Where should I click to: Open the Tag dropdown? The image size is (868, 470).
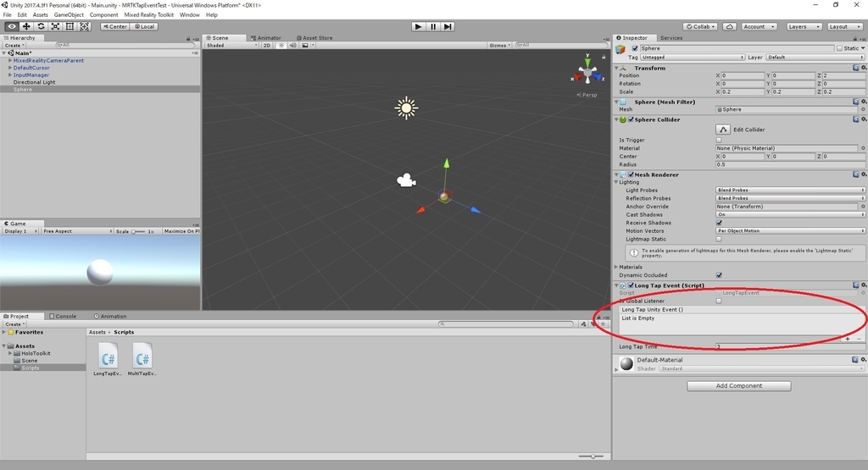click(x=693, y=57)
